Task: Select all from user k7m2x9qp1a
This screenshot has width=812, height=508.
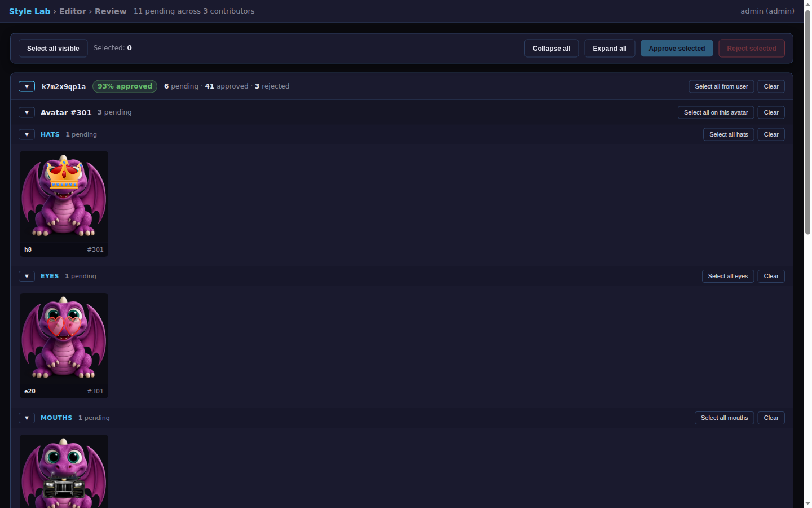Action: (721, 86)
